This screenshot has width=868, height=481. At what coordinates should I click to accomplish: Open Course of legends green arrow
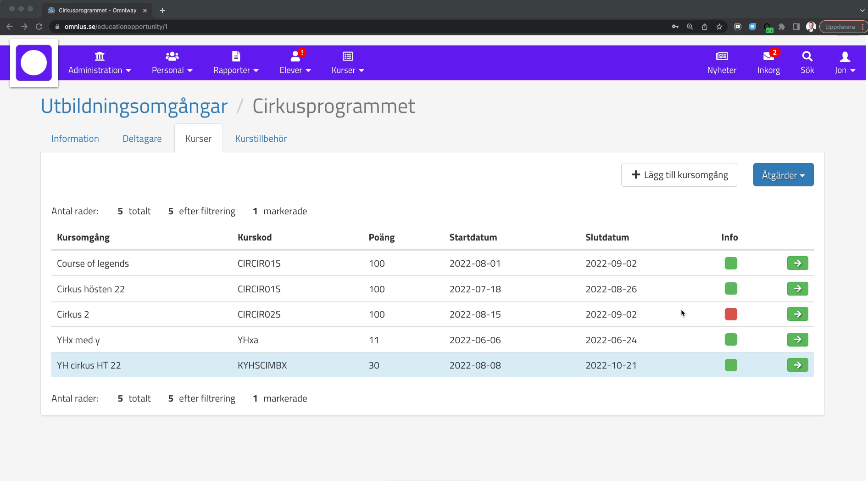pos(797,263)
